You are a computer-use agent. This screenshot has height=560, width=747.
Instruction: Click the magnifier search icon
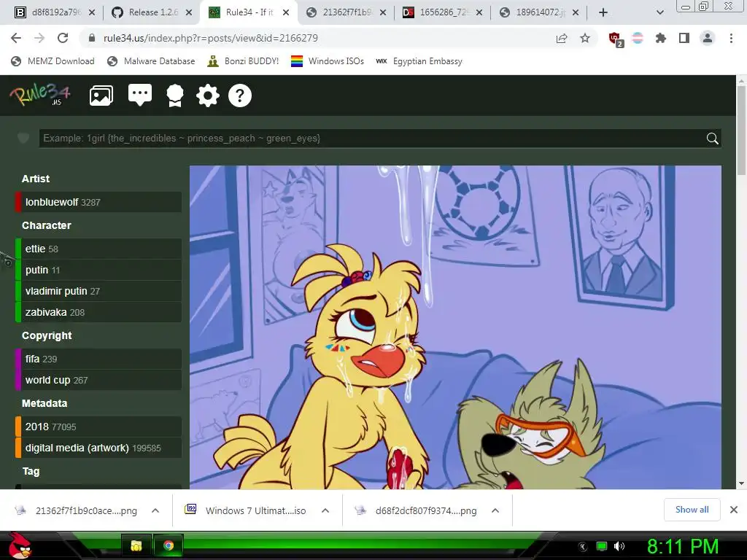click(x=712, y=139)
